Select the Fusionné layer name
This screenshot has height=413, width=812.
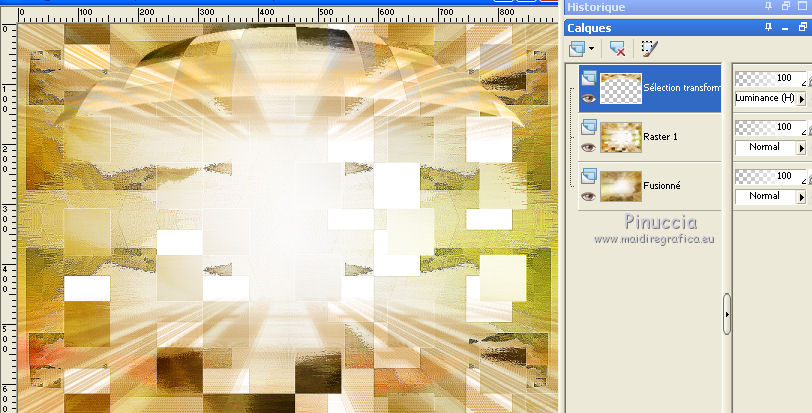pos(662,185)
